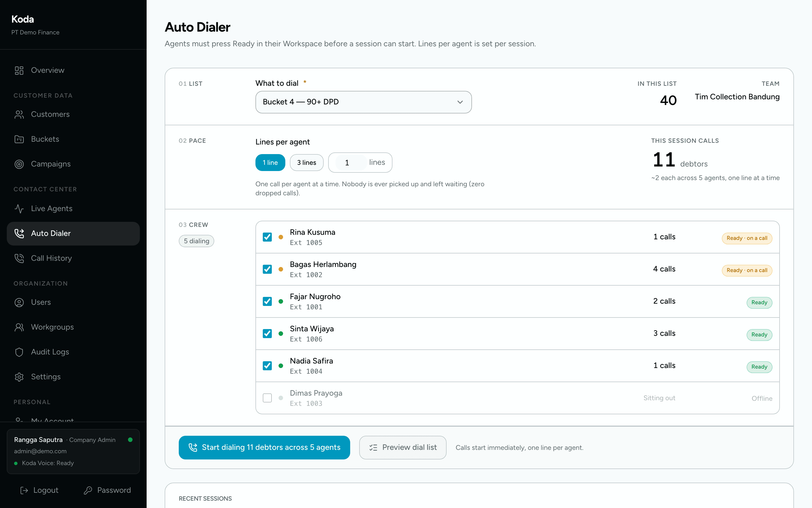Click the Buckets folder icon
Screen dimensions: 812x508
(x=19, y=139)
